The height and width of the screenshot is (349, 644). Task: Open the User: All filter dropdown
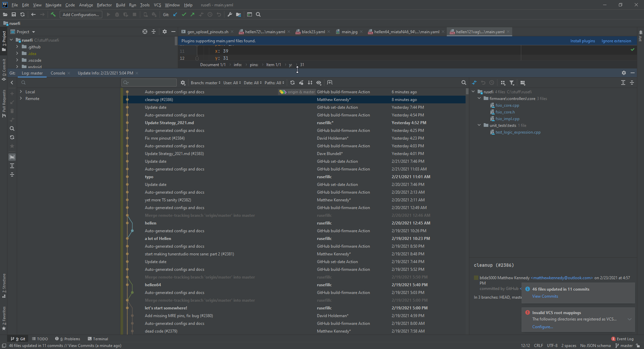[x=232, y=83]
